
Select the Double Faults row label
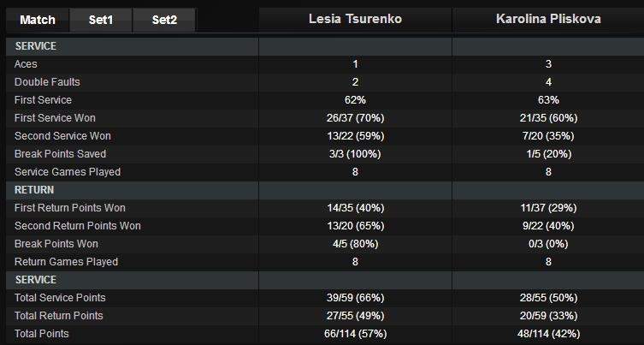[43, 82]
